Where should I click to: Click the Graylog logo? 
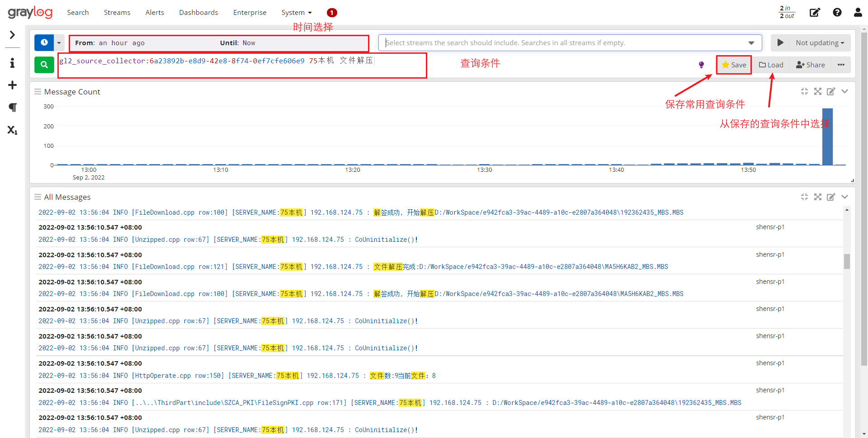click(x=30, y=12)
